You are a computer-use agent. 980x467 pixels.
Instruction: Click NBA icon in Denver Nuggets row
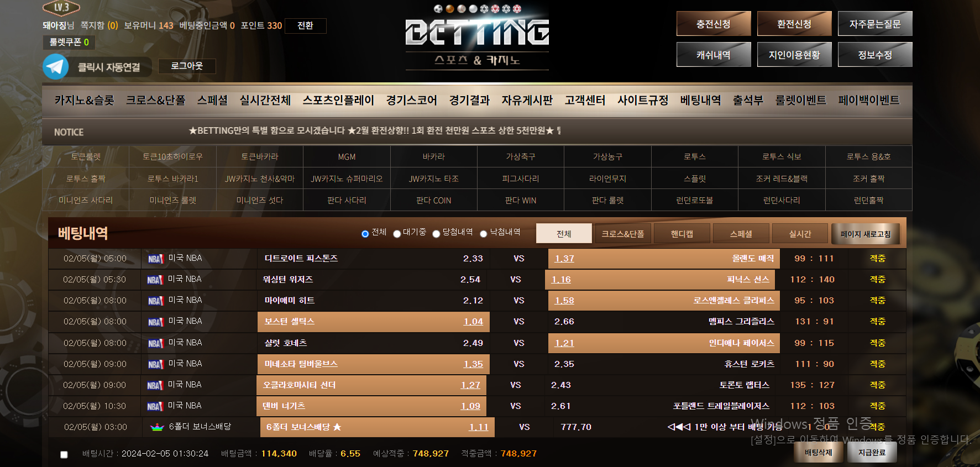tap(155, 406)
